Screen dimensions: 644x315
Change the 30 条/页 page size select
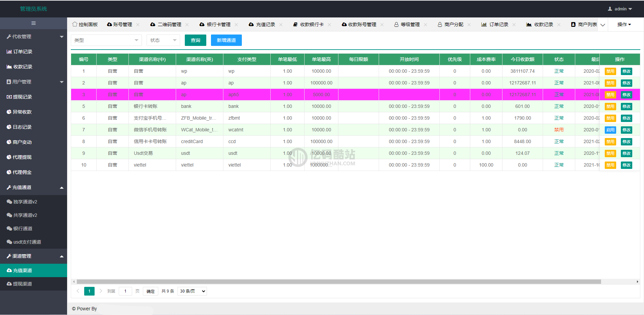(192, 291)
